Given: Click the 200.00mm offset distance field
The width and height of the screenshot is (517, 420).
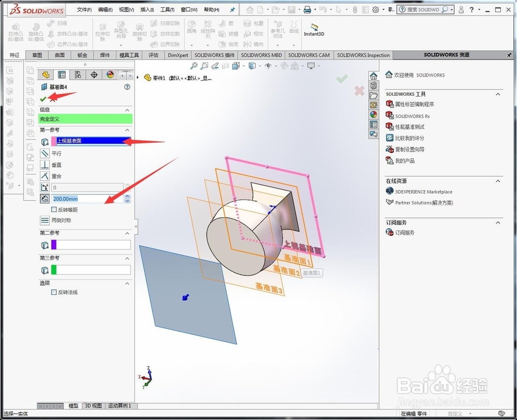Looking at the screenshot, I should (x=87, y=199).
